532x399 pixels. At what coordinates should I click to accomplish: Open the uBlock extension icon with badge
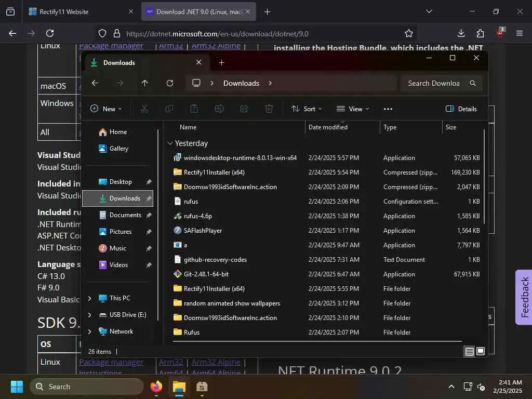click(500, 33)
